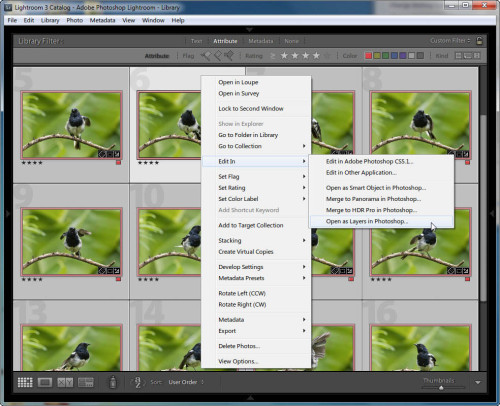Set rating filter to three stars

coord(305,55)
